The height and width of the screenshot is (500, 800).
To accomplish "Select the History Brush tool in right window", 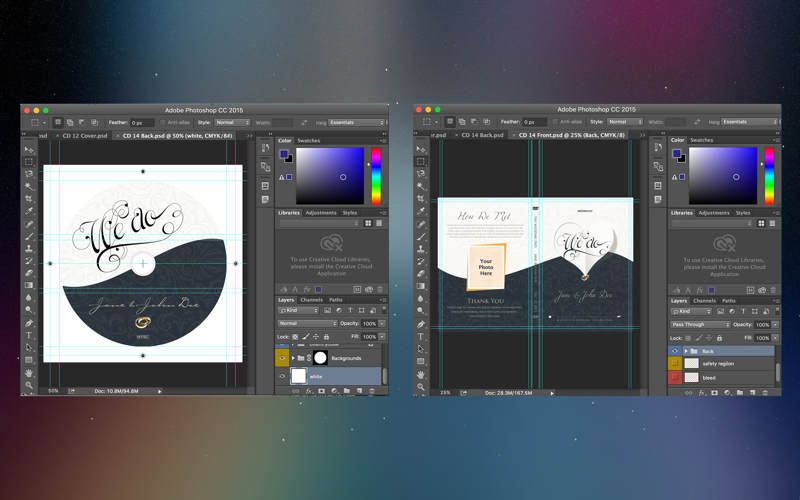I will [421, 261].
